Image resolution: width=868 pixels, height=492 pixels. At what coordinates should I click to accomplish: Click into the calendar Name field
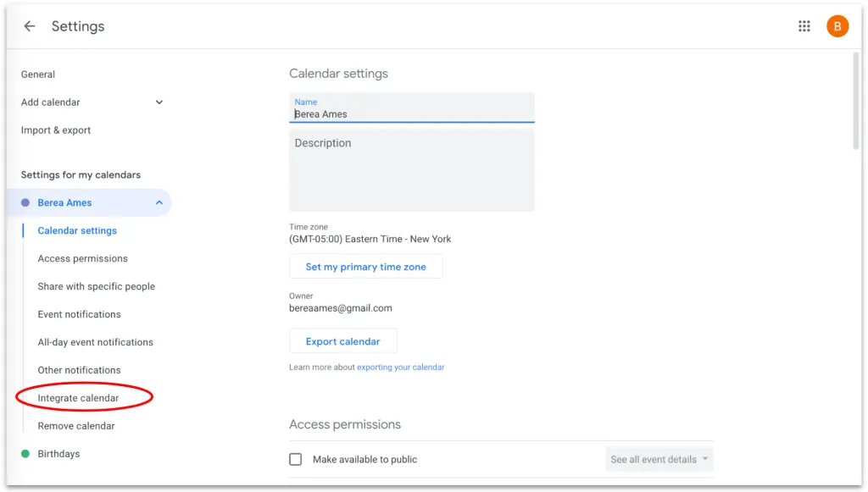point(412,108)
